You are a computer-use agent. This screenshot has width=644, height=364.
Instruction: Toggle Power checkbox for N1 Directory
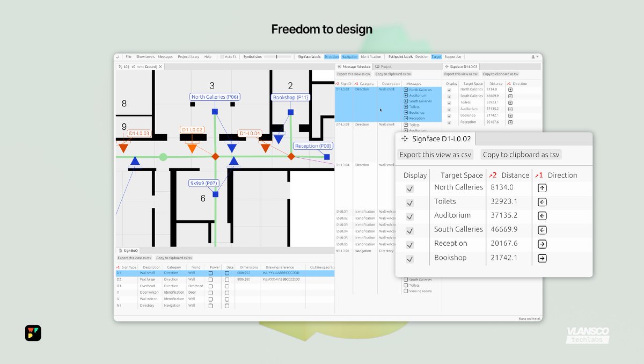pyautogui.click(x=210, y=305)
